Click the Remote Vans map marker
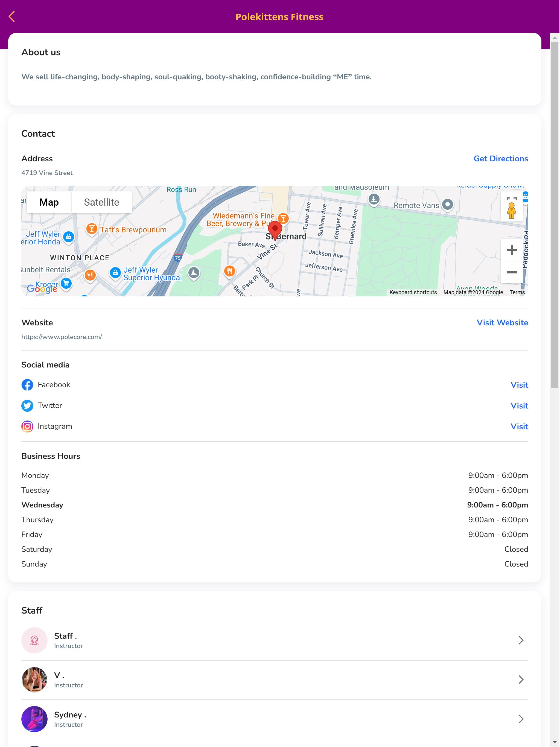The width and height of the screenshot is (560, 747). (448, 205)
